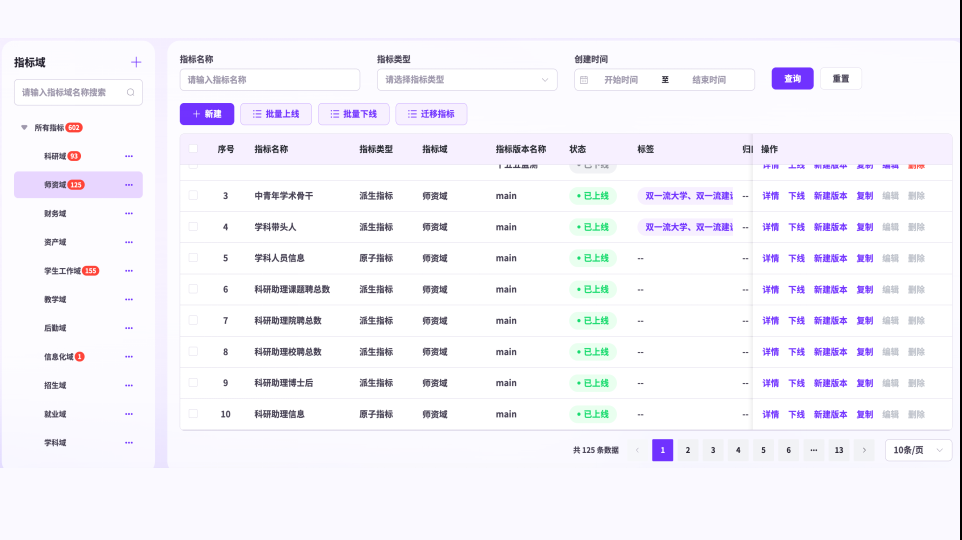Screen dimensions: 962x540
Task: Open more options for 信息化域
Action: coord(129,357)
